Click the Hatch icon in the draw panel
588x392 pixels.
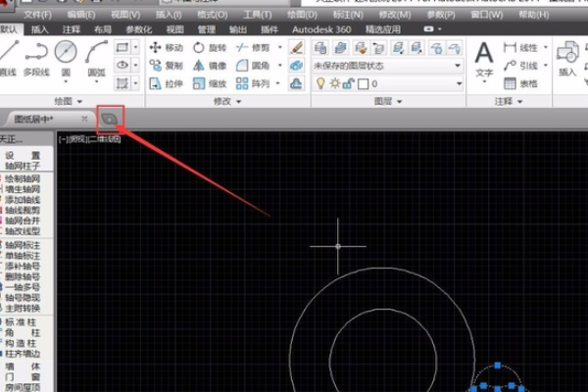pyautogui.click(x=122, y=83)
